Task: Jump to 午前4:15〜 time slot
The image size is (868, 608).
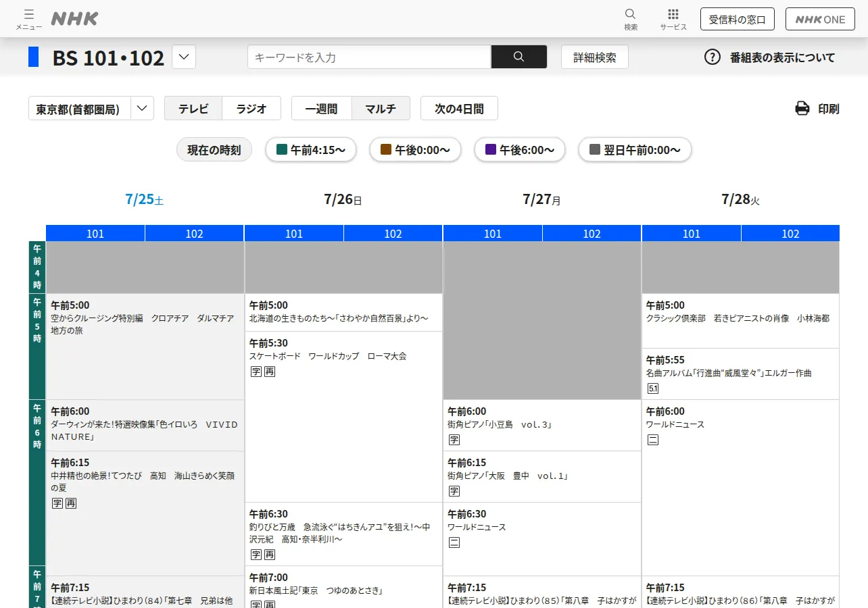Action: pos(311,150)
